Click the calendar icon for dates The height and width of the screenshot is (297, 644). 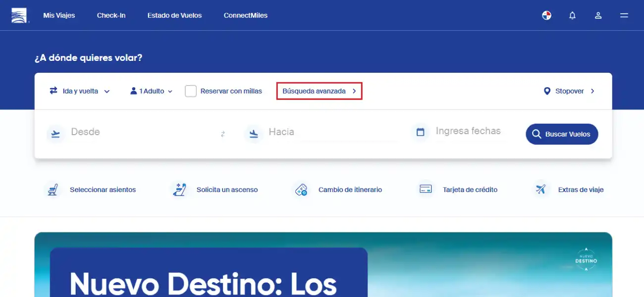[x=421, y=132]
